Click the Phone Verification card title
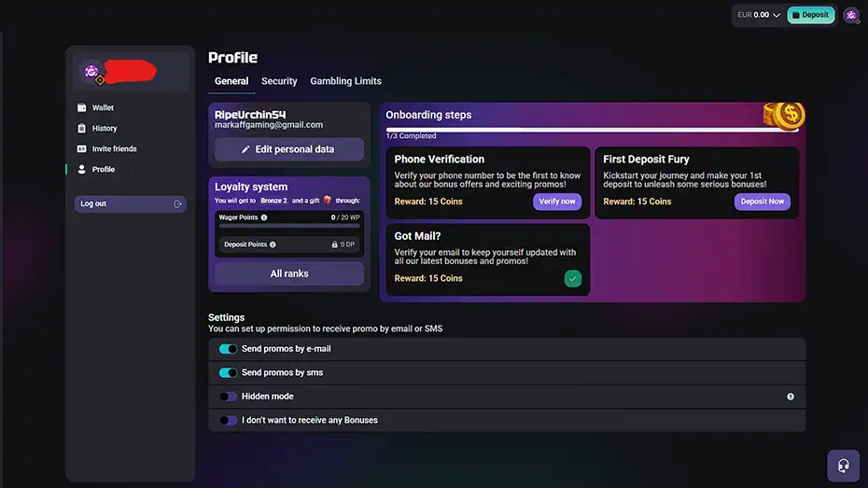This screenshot has height=488, width=868. point(439,160)
